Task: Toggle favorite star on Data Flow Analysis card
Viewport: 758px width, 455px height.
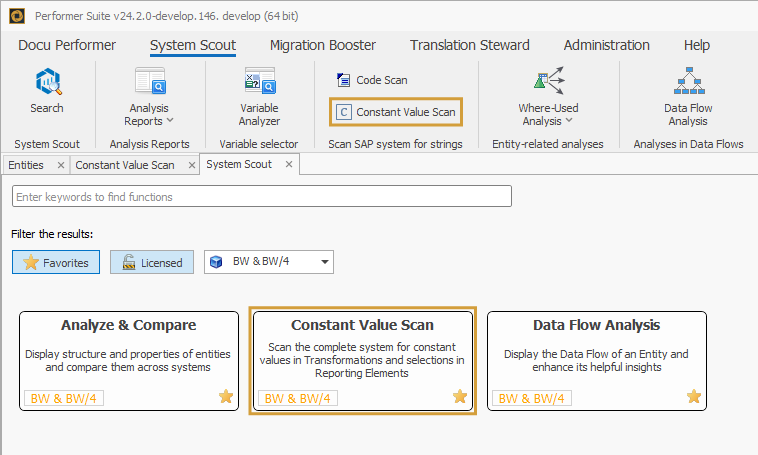Action: (694, 397)
